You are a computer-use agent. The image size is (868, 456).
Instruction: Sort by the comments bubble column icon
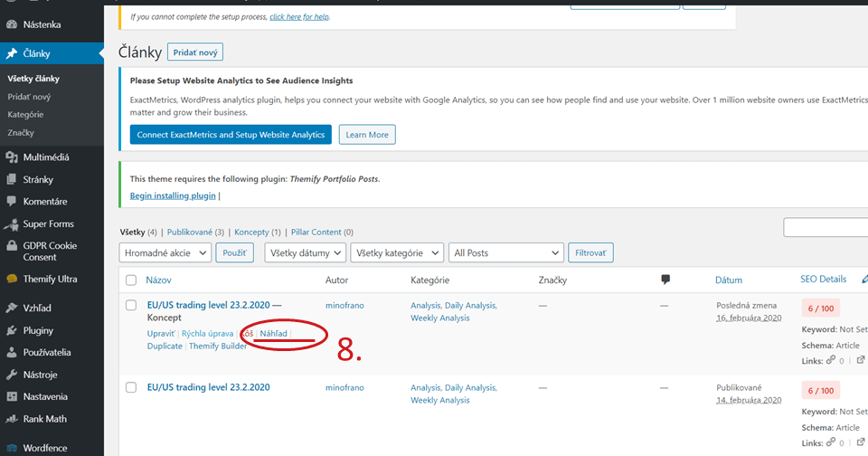(666, 280)
